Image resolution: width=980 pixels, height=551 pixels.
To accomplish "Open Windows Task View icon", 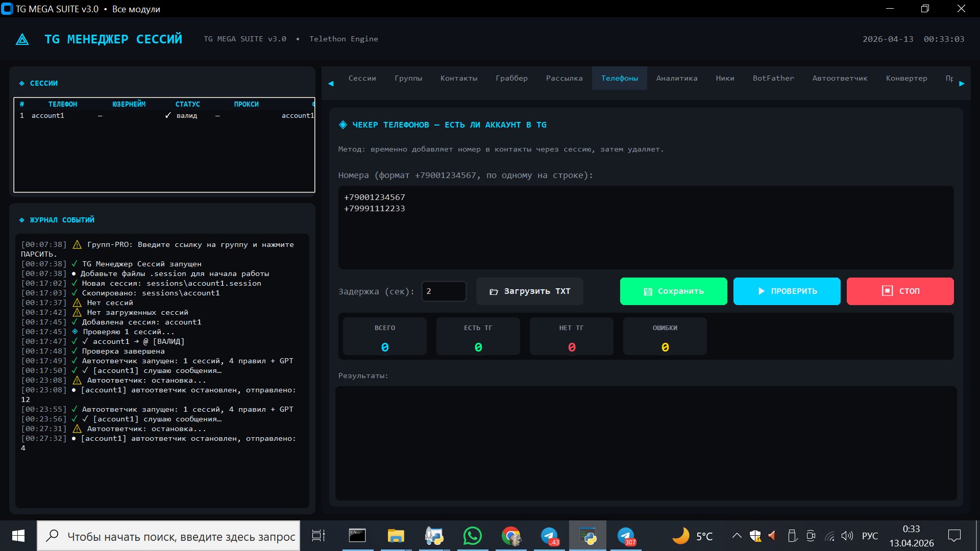I will [318, 536].
